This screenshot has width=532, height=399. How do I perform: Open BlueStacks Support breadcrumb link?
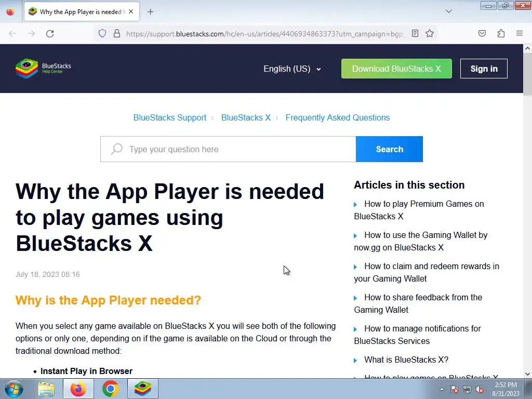(170, 118)
